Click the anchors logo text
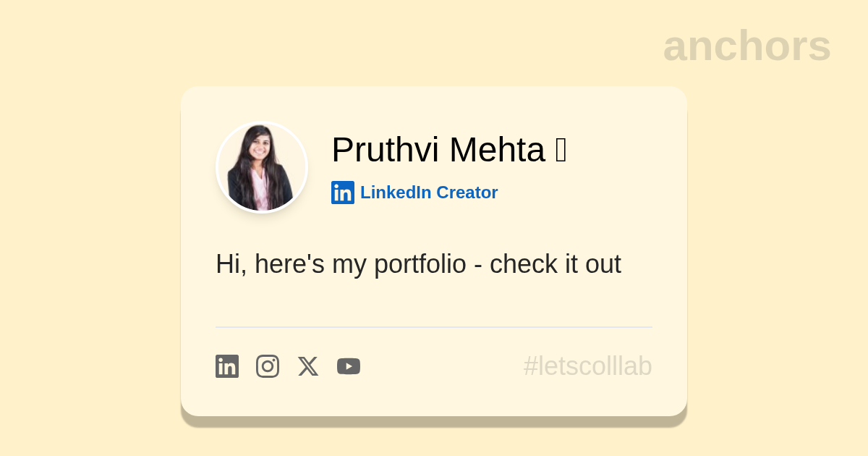868x456 pixels. click(746, 46)
